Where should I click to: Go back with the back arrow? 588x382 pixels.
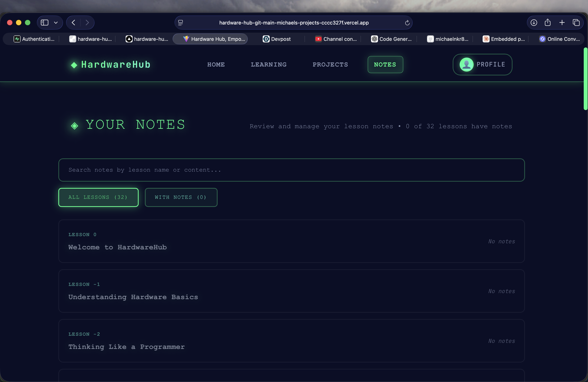pyautogui.click(x=73, y=23)
